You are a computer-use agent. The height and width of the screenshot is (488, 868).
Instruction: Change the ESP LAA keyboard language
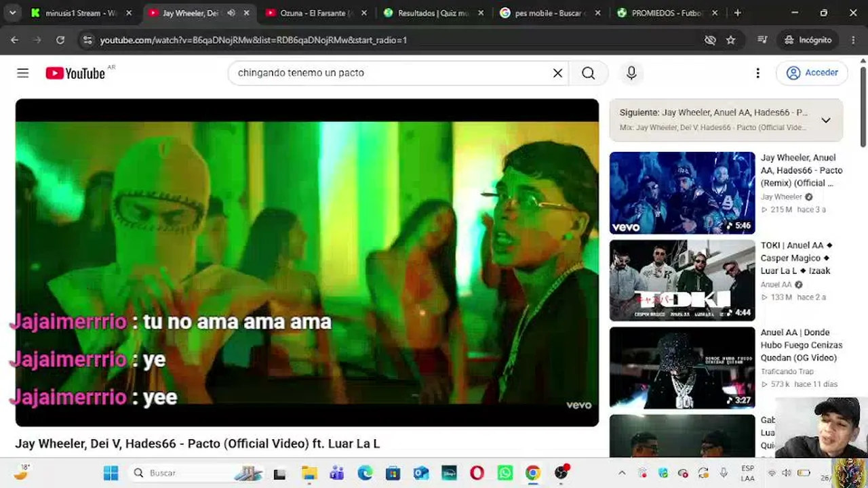[747, 473]
